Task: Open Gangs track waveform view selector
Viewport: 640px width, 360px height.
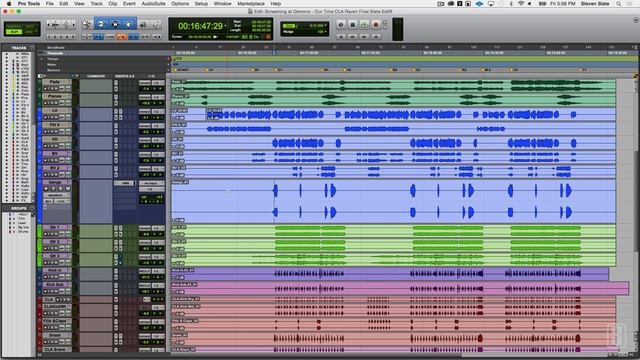Action: 56,196
